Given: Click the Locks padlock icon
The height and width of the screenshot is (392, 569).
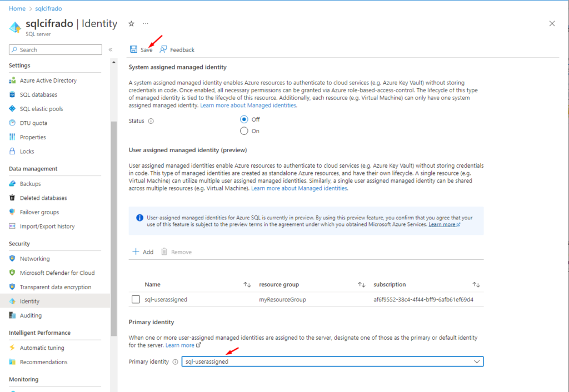Looking at the screenshot, I should pyautogui.click(x=12, y=151).
